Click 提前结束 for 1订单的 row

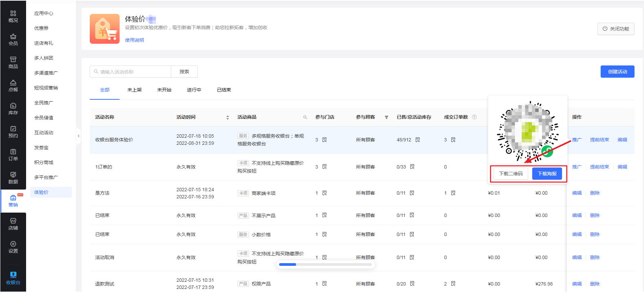point(600,167)
